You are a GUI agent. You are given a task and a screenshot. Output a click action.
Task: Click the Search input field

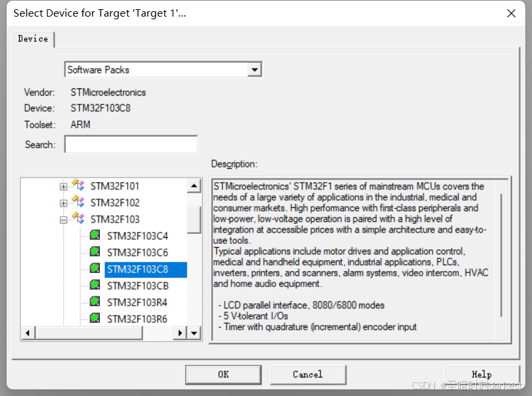click(x=131, y=144)
